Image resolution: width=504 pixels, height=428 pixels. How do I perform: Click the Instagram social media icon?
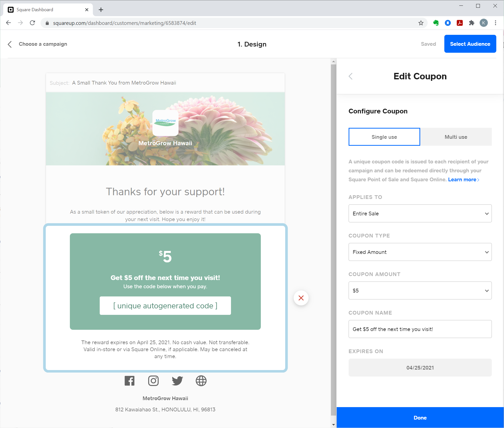tap(153, 380)
